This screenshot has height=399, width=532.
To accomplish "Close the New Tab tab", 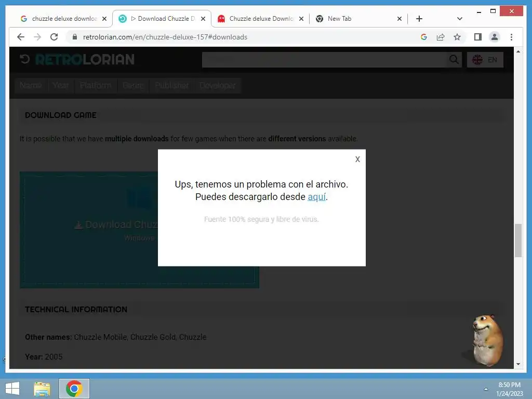I will (400, 19).
